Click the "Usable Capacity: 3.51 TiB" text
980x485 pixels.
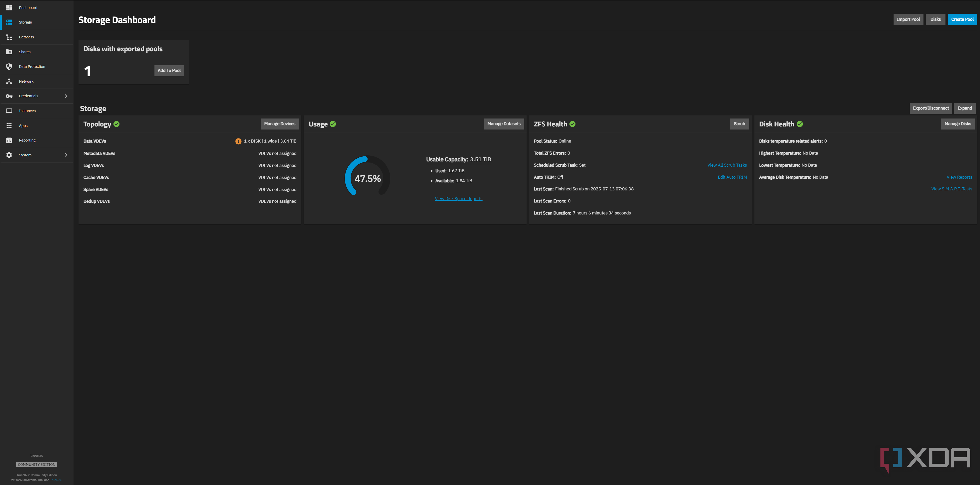(x=459, y=159)
